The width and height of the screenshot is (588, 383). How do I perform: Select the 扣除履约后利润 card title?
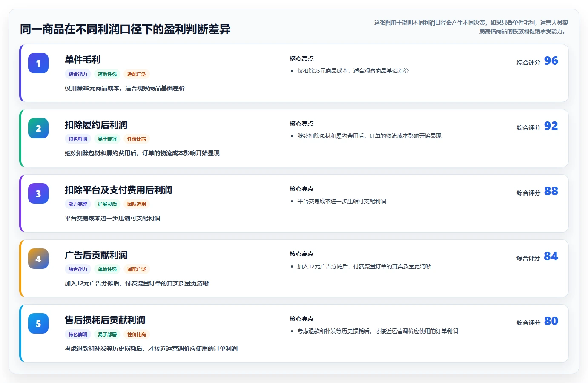[96, 125]
